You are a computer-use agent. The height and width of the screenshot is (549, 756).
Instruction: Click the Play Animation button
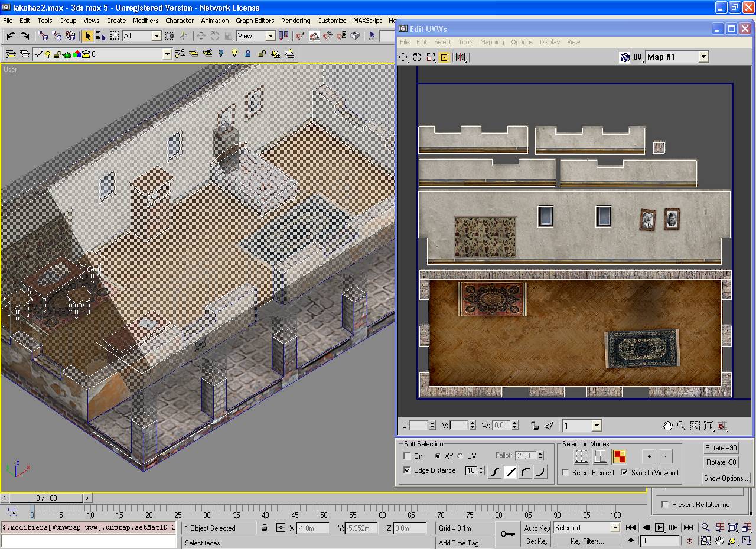point(660,528)
